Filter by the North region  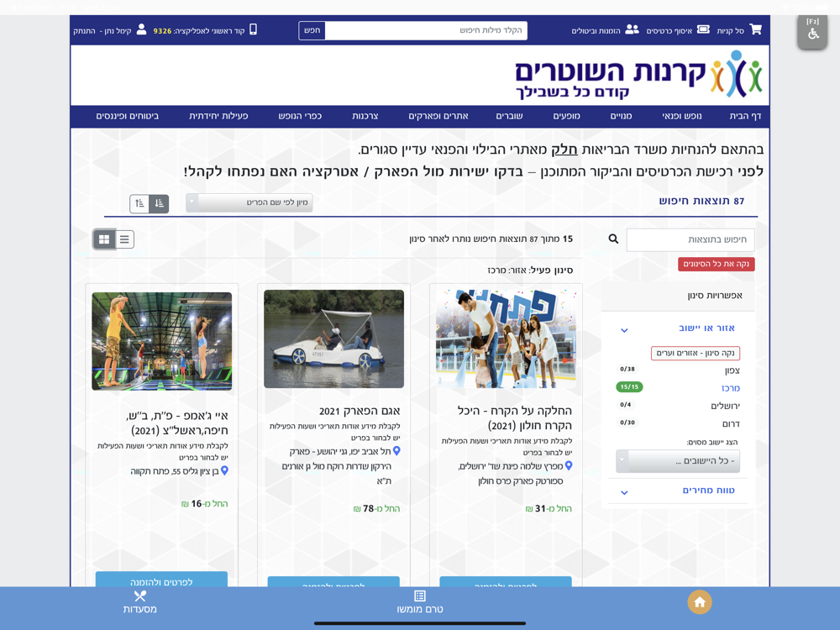click(732, 370)
